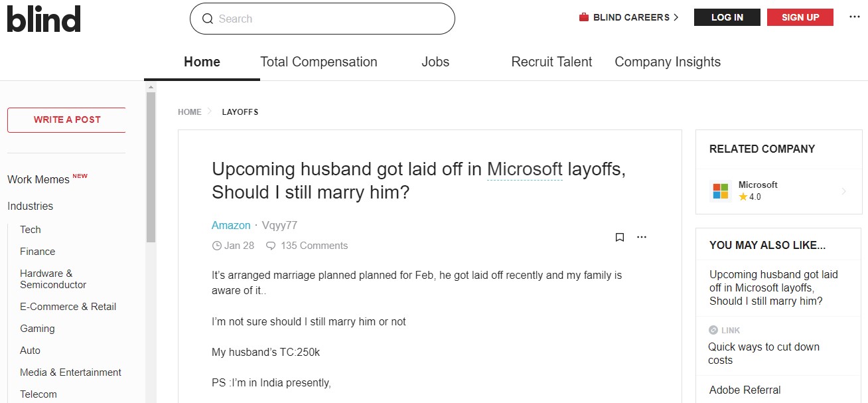Switch to the Total Compensation tab
This screenshot has height=403, width=868.
319,62
